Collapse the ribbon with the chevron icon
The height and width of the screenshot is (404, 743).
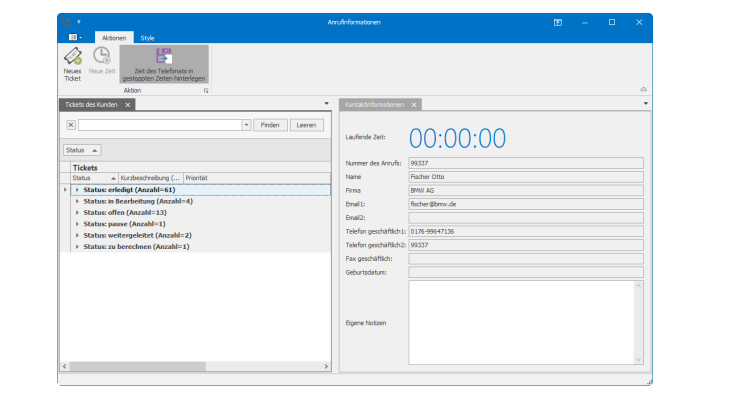(x=643, y=90)
